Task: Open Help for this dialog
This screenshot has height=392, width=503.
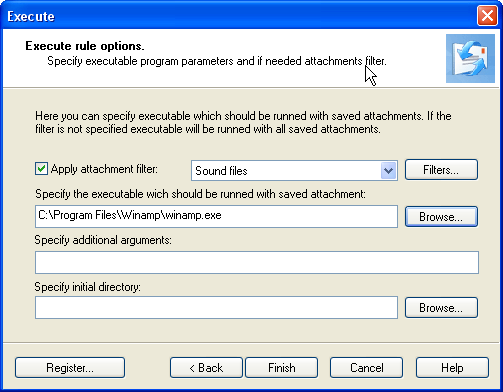Action: click(x=452, y=368)
